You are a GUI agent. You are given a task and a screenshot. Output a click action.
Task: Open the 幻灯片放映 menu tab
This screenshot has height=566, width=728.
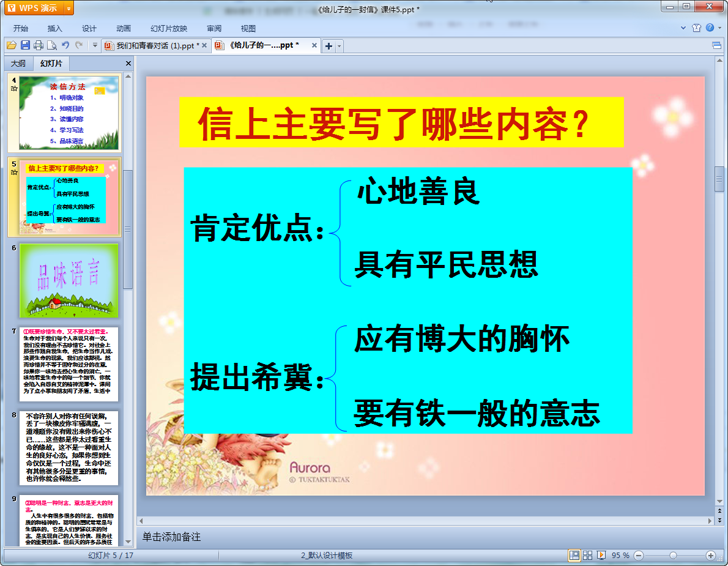point(169,28)
